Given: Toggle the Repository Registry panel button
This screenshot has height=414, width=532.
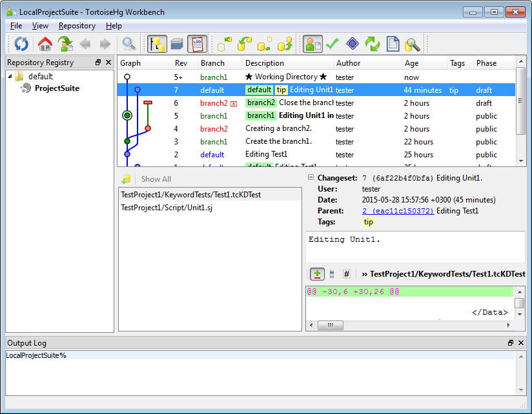Looking at the screenshot, I should [157, 44].
